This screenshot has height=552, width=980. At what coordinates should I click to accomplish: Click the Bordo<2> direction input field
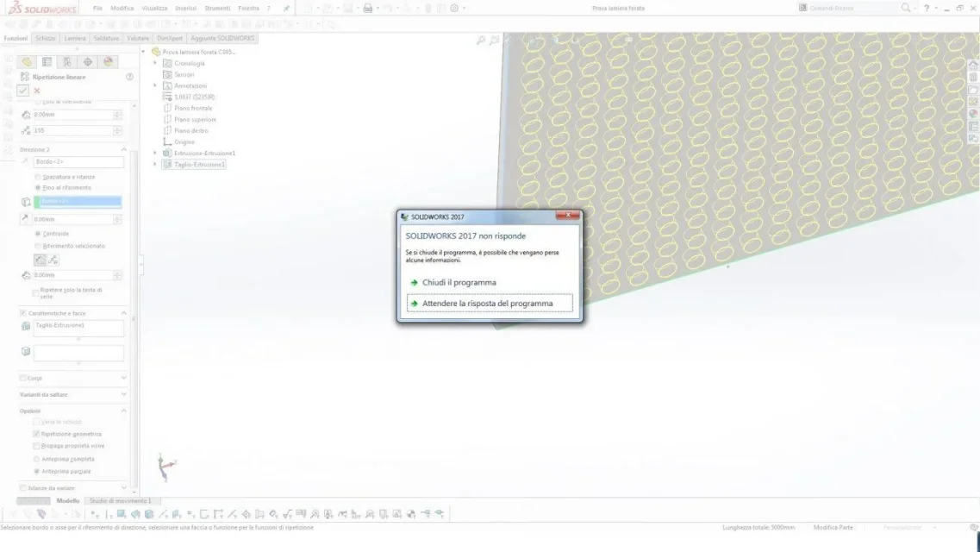coord(78,162)
